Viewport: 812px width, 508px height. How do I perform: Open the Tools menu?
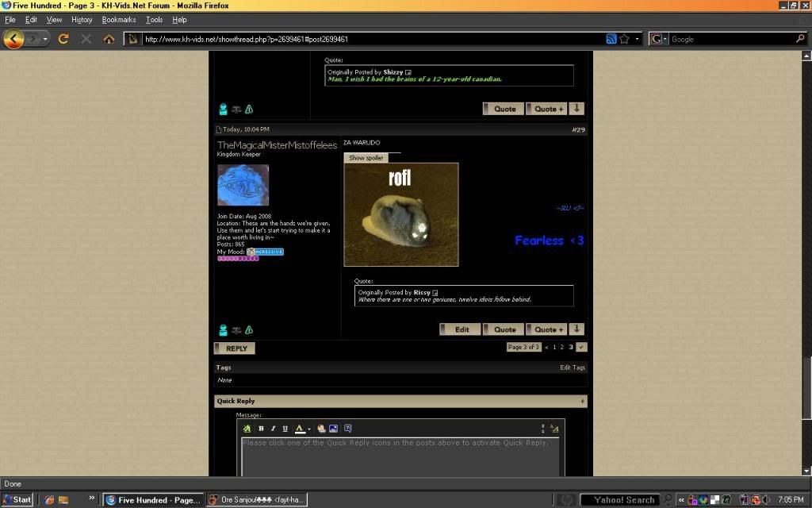tap(154, 19)
